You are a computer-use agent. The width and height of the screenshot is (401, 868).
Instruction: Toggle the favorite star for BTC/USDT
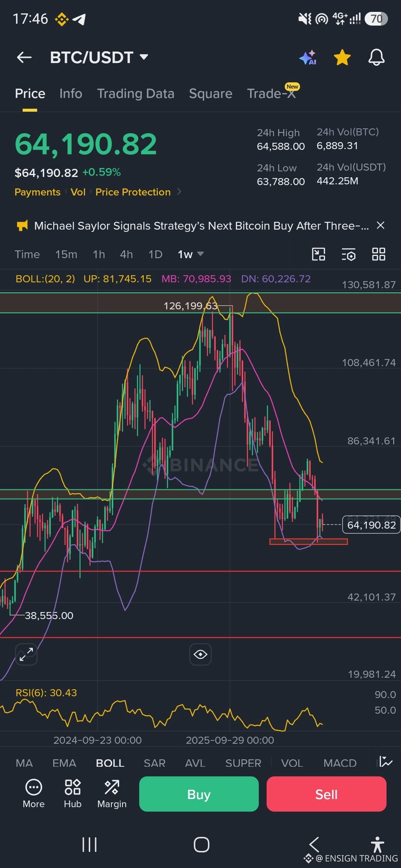(x=342, y=57)
